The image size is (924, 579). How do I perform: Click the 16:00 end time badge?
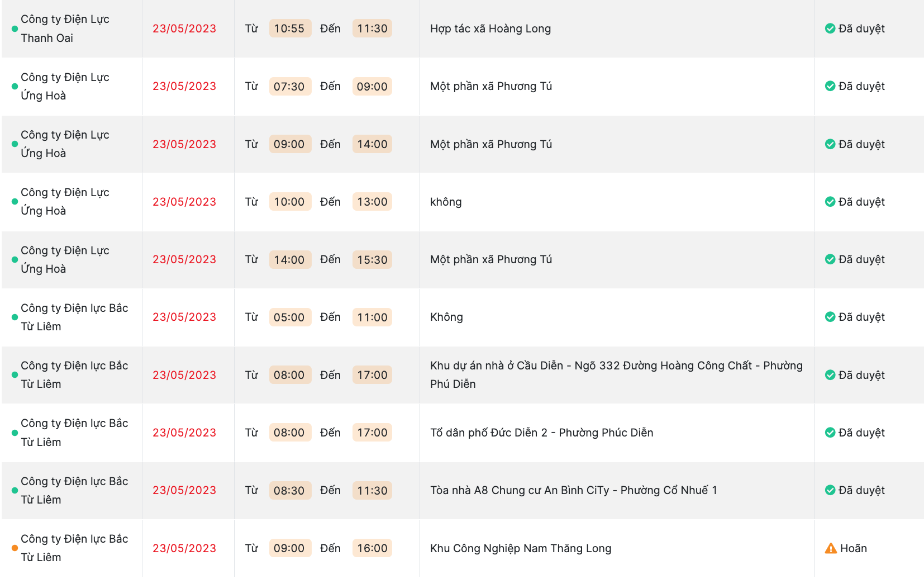[372, 548]
